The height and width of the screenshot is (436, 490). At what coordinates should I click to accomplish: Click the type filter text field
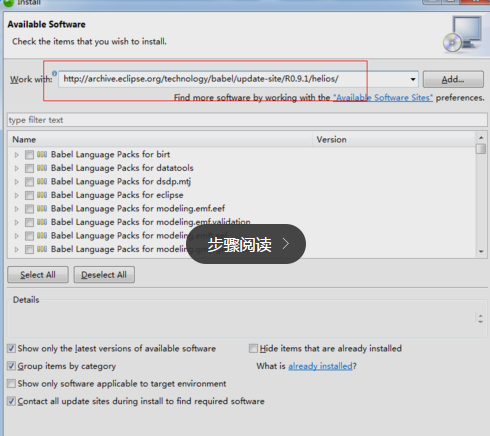tap(247, 120)
